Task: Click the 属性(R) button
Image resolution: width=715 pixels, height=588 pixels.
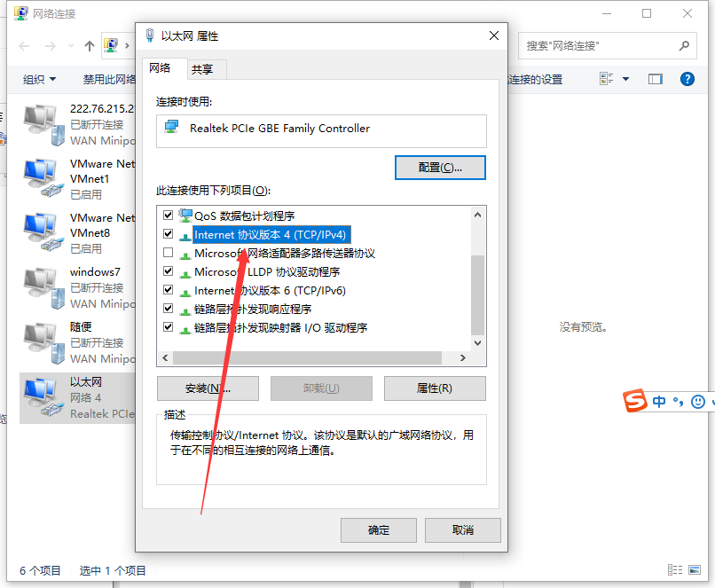Action: click(x=435, y=388)
